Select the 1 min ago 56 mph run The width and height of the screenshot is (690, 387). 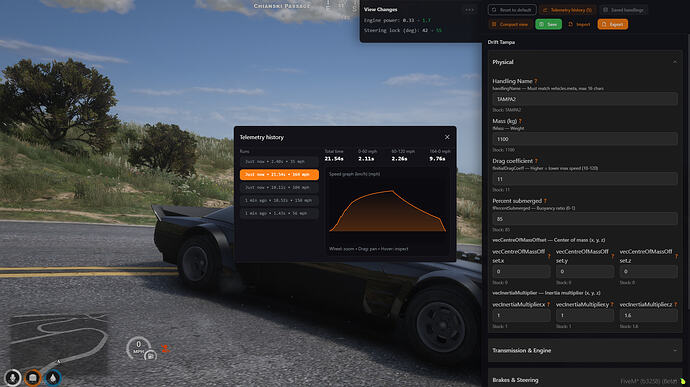(279, 213)
